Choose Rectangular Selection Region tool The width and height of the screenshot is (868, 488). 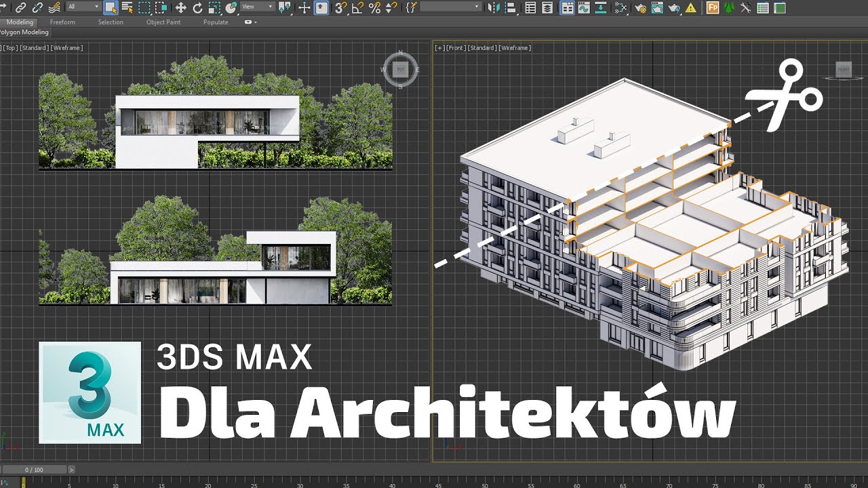[144, 7]
